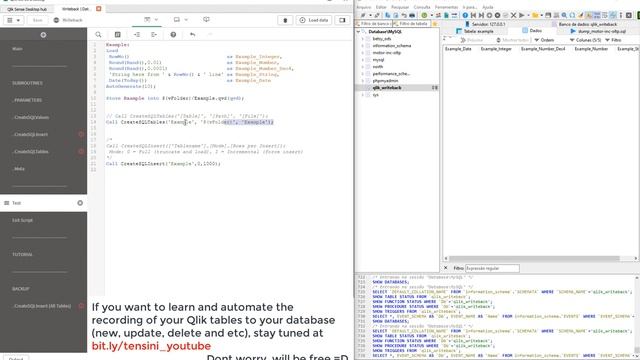Click the Próximo button in data grid
640x360 pixels.
[x=472, y=40]
